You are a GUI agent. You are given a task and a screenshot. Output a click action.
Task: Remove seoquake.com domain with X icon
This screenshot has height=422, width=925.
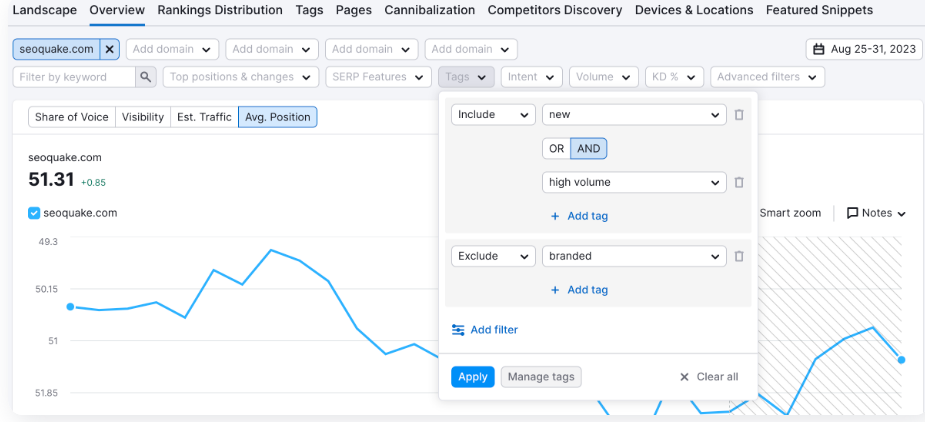[109, 50]
